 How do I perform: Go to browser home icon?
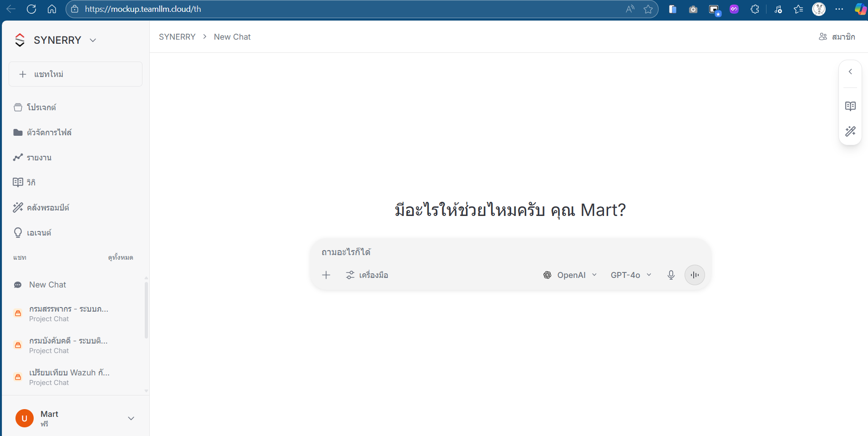click(x=52, y=9)
